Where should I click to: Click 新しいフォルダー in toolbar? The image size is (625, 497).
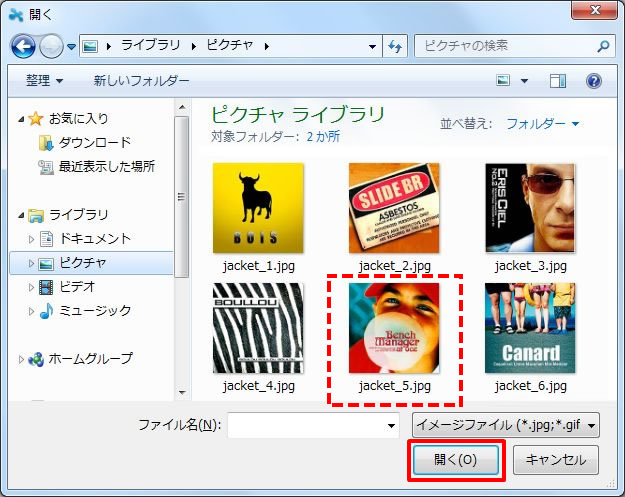tap(141, 80)
